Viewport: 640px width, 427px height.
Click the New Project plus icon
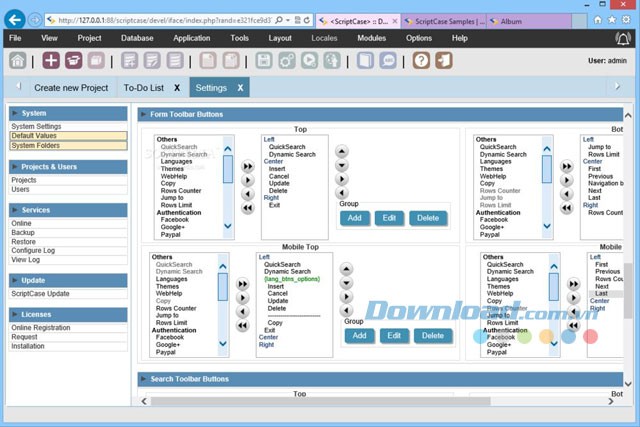point(51,61)
